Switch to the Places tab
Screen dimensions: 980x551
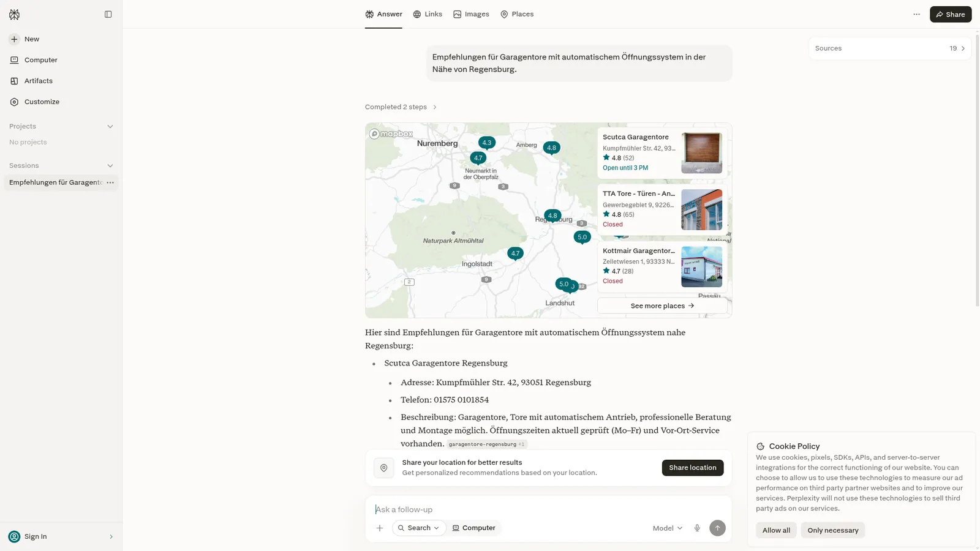click(x=517, y=14)
